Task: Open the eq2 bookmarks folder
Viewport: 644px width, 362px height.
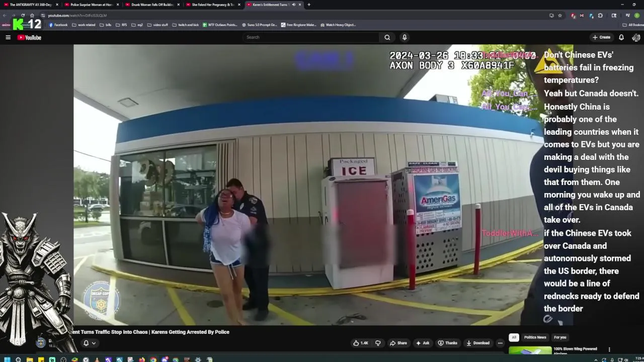Action: [x=137, y=25]
